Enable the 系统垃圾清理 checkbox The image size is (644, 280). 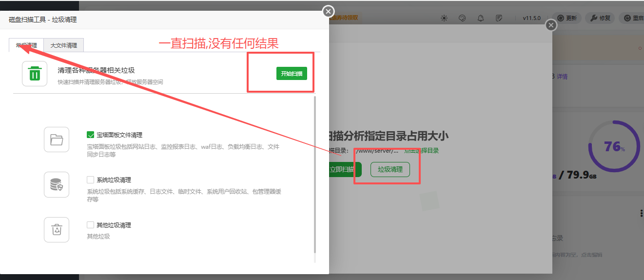90,180
